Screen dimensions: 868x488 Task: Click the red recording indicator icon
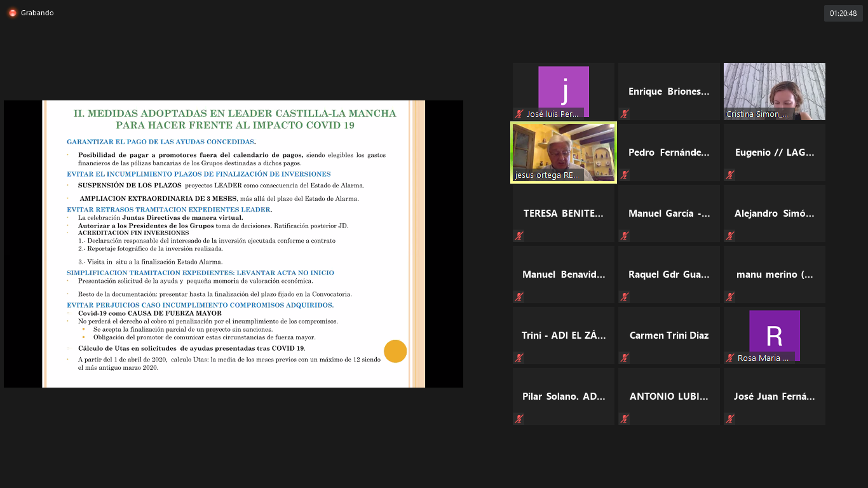(12, 13)
